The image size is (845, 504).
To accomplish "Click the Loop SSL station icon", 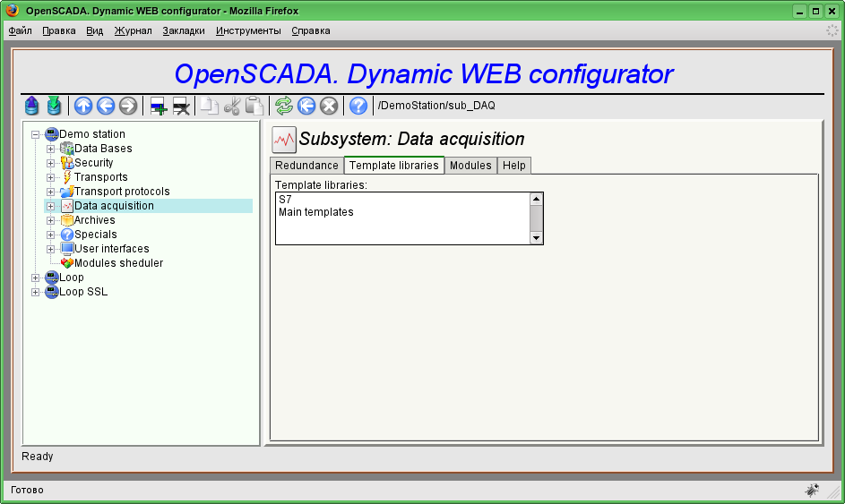I will click(x=52, y=292).
